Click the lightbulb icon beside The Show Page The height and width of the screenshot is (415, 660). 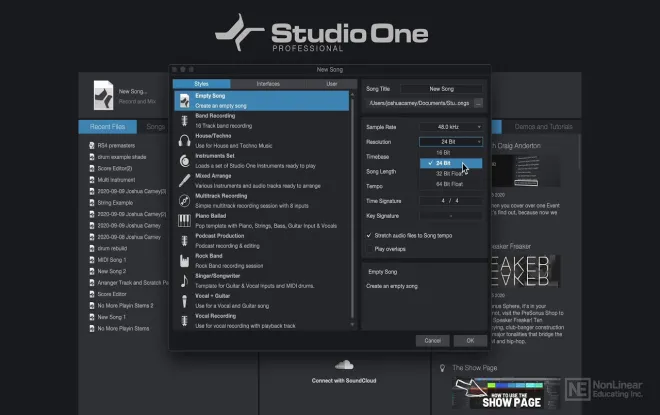coord(442,368)
